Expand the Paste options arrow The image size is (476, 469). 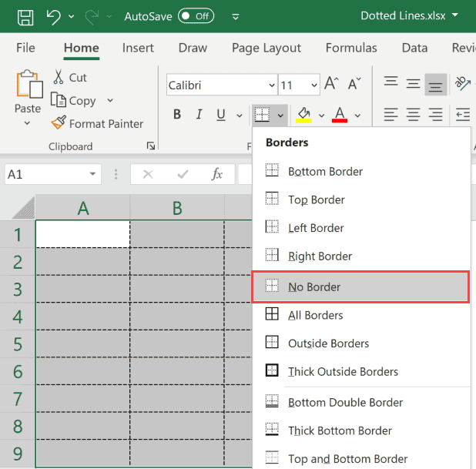point(28,123)
